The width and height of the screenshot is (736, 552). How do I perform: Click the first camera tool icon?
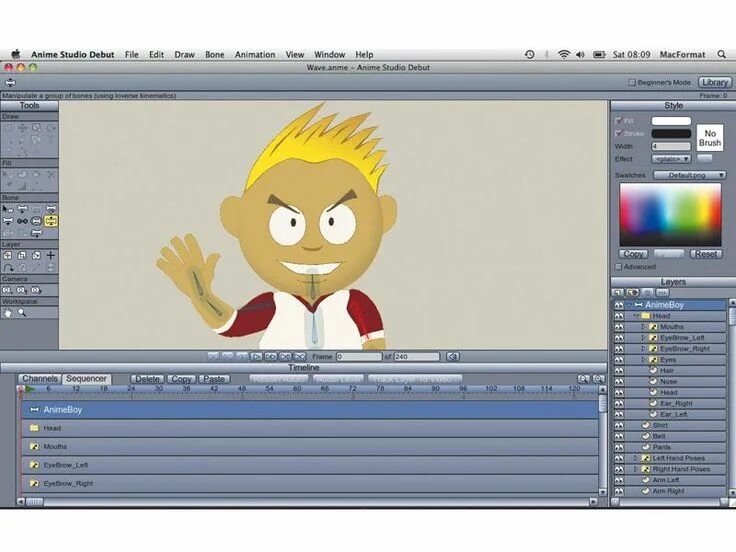(7, 290)
